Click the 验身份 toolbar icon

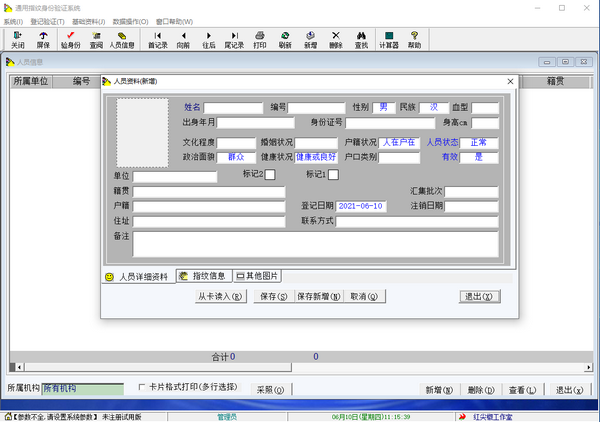pos(69,39)
